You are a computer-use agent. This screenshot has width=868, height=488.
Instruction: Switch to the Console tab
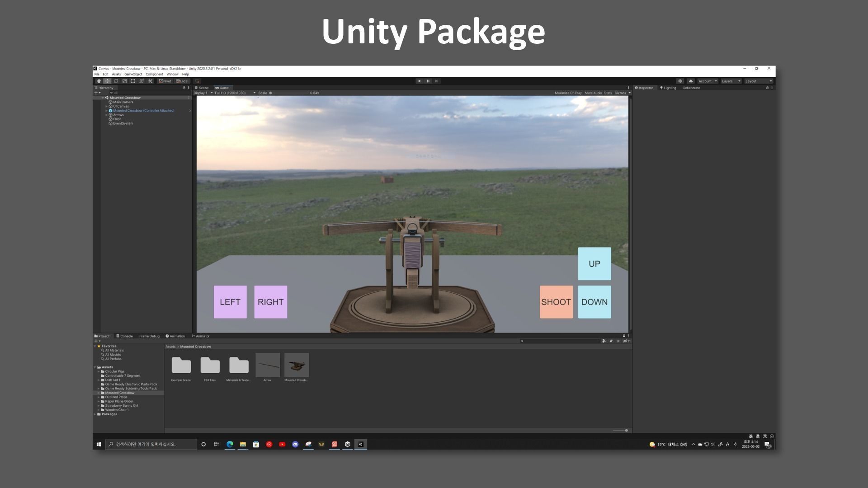(124, 336)
